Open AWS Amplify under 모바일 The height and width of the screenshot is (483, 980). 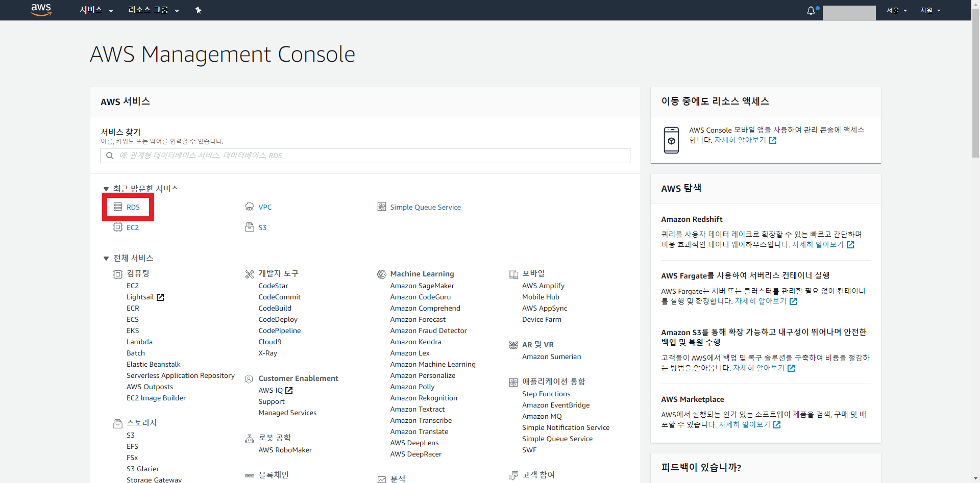coord(543,286)
